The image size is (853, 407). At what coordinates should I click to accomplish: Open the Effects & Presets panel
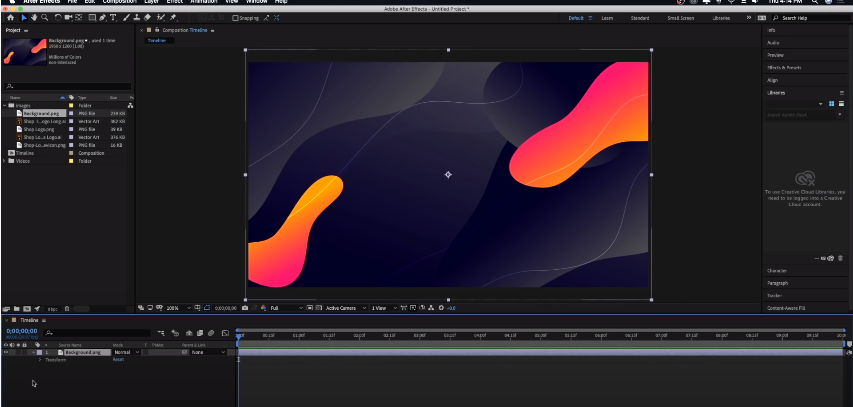pos(783,67)
